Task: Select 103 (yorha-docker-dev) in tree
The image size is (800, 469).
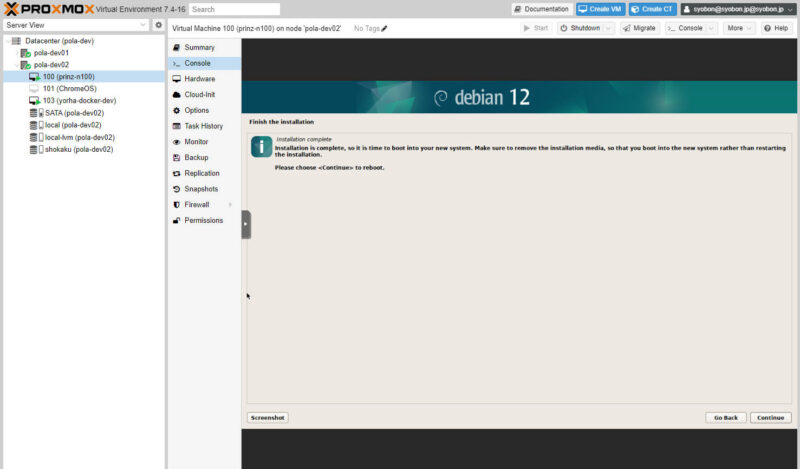Action: click(x=84, y=101)
